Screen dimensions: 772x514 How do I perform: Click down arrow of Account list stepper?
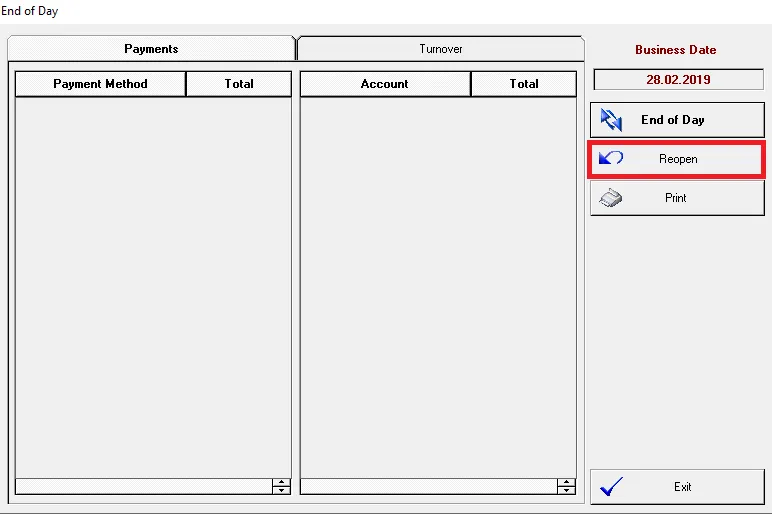click(566, 490)
